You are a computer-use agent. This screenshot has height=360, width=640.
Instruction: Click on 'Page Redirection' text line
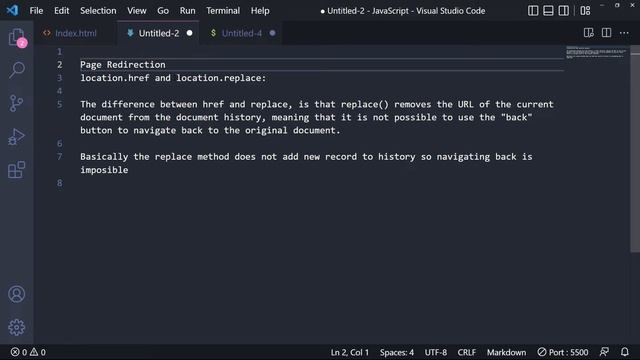123,64
